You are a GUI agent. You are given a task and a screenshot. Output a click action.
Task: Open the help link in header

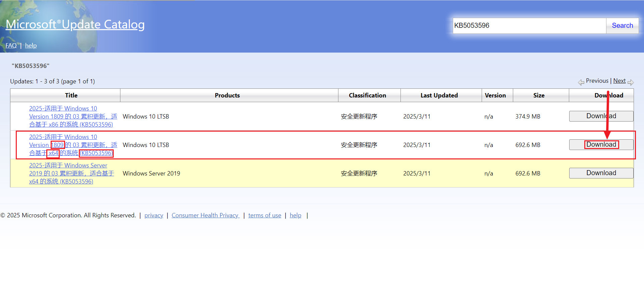[31, 46]
